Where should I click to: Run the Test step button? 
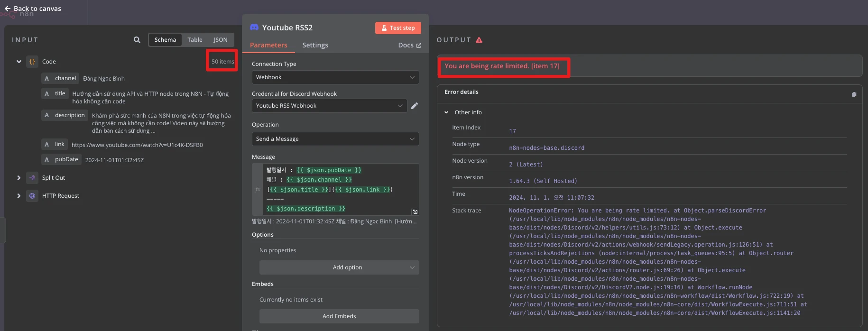point(398,28)
